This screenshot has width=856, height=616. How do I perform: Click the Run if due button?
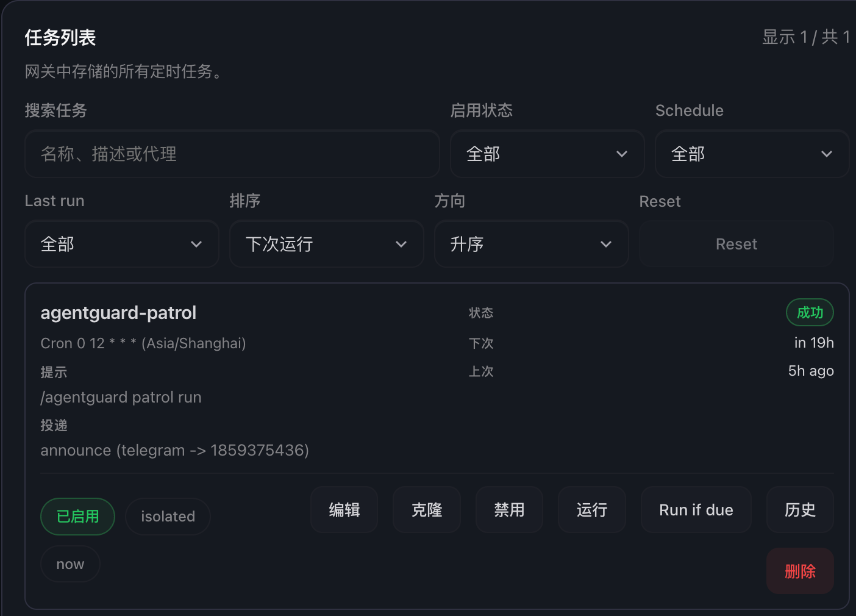[696, 510]
